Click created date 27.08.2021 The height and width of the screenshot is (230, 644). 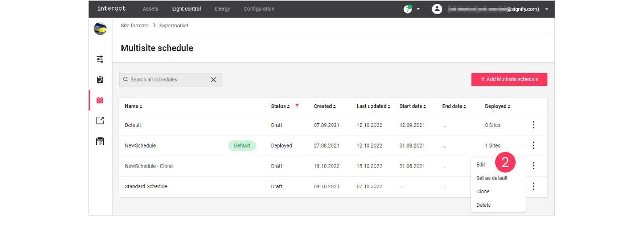pos(327,145)
